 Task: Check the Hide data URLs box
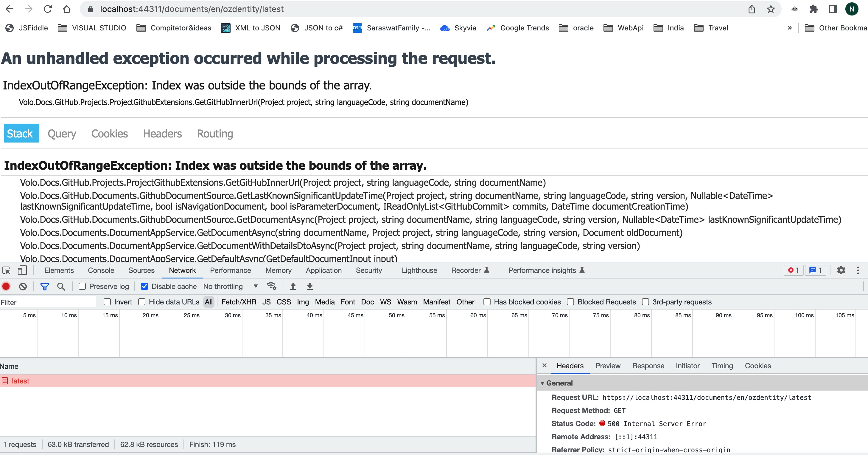click(x=142, y=302)
